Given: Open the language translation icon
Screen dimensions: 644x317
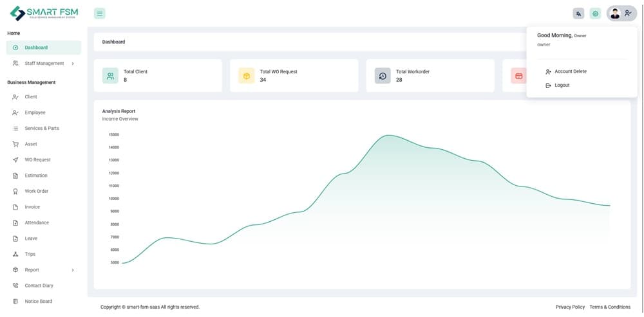Looking at the screenshot, I should click(x=578, y=14).
